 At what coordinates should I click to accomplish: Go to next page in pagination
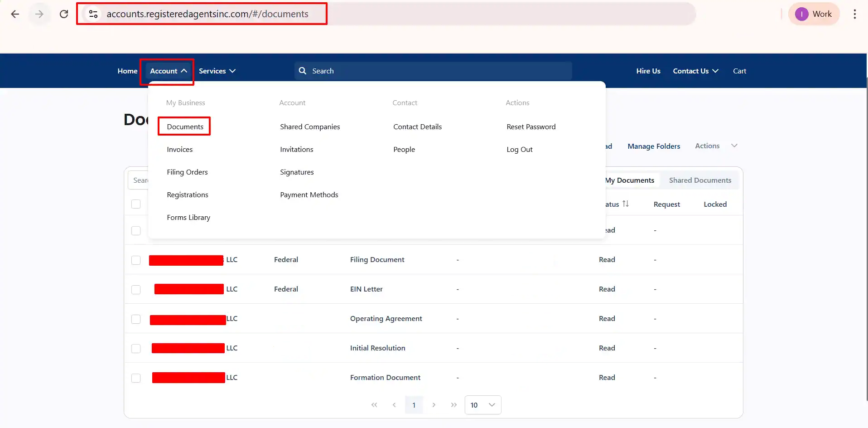click(x=434, y=405)
